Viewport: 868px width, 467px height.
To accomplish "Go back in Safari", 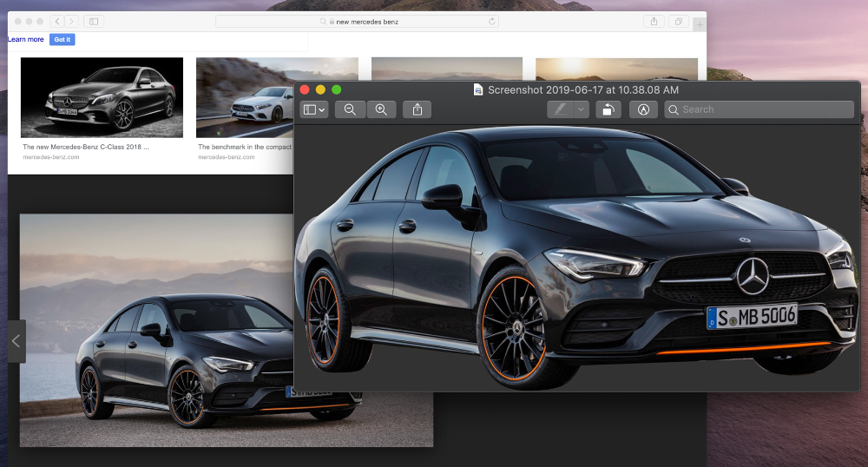I will [x=56, y=21].
